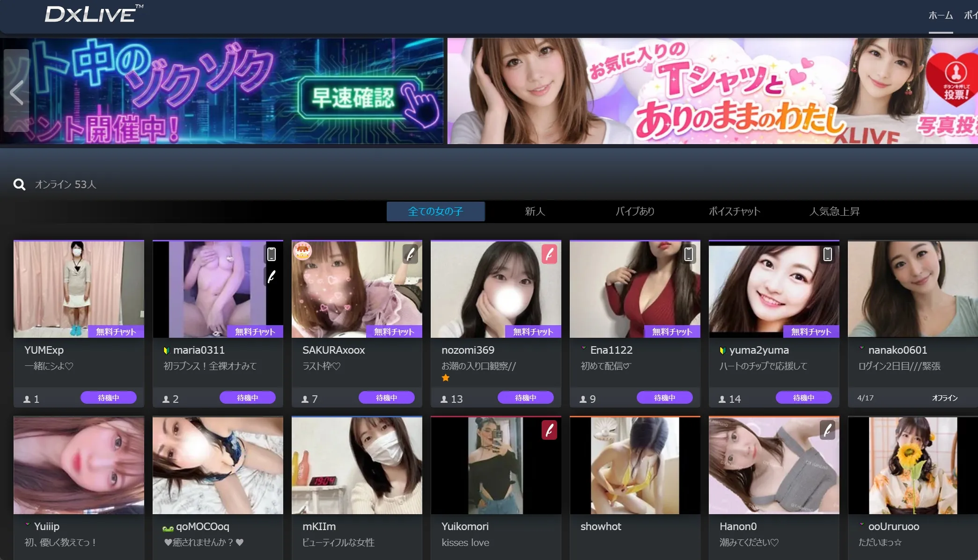Click the DXLIVE logo
Screen dimensions: 978x560
coord(89,15)
